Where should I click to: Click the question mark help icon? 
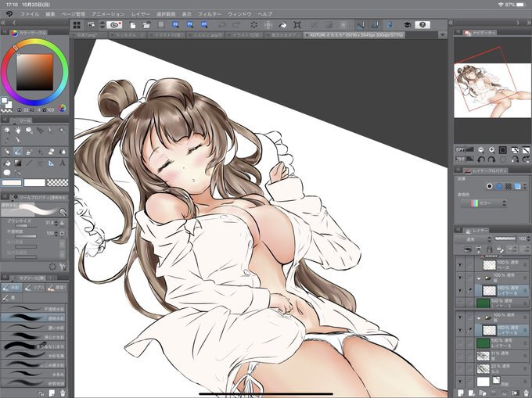[422, 25]
